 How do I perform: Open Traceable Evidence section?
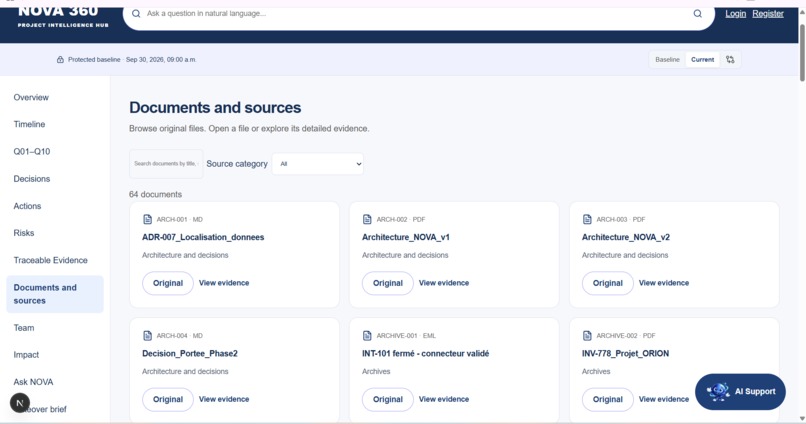(x=50, y=260)
